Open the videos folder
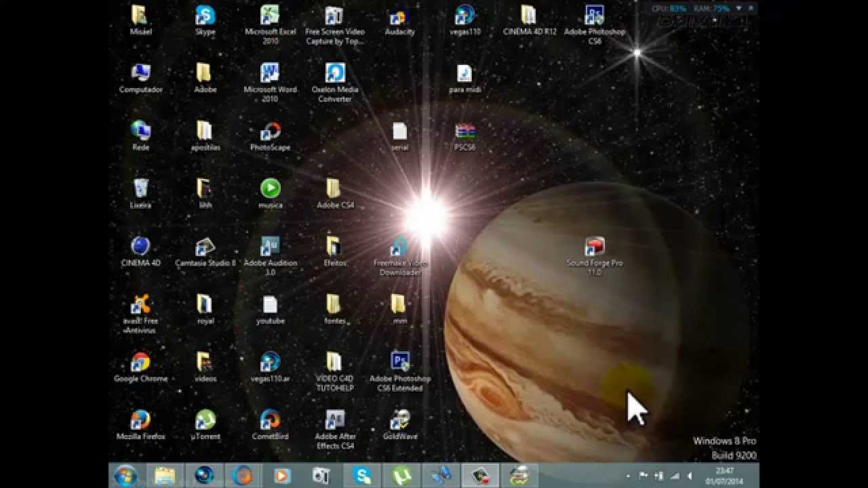Screen dimensions: 868x488 pyautogui.click(x=205, y=367)
